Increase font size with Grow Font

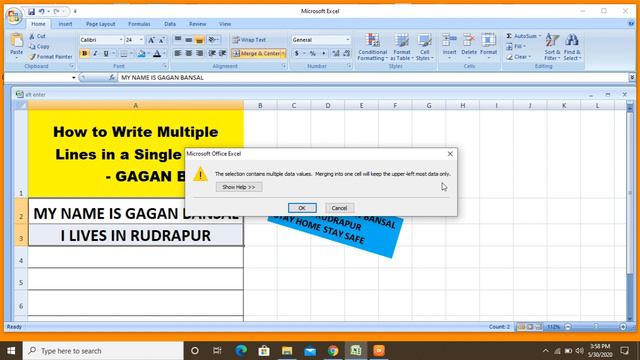pyautogui.click(x=151, y=40)
